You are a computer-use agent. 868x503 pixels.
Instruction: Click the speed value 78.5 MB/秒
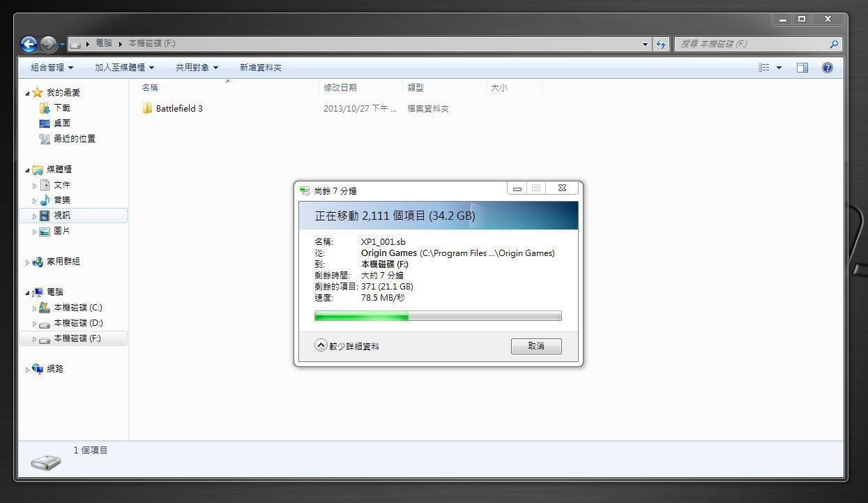[383, 298]
